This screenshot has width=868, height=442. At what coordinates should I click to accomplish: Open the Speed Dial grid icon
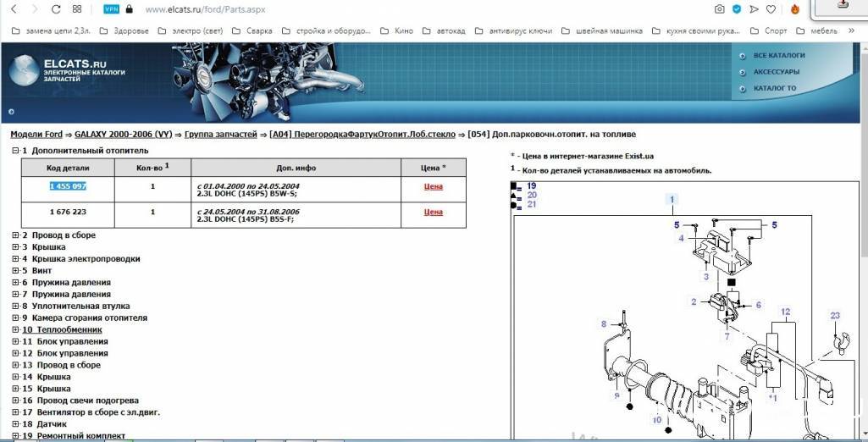pos(77,9)
